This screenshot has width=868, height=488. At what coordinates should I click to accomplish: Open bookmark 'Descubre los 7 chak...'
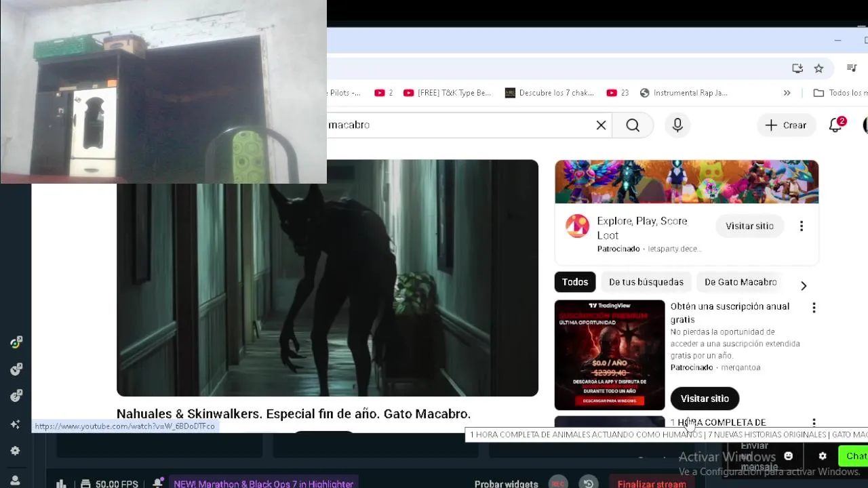[x=549, y=93]
